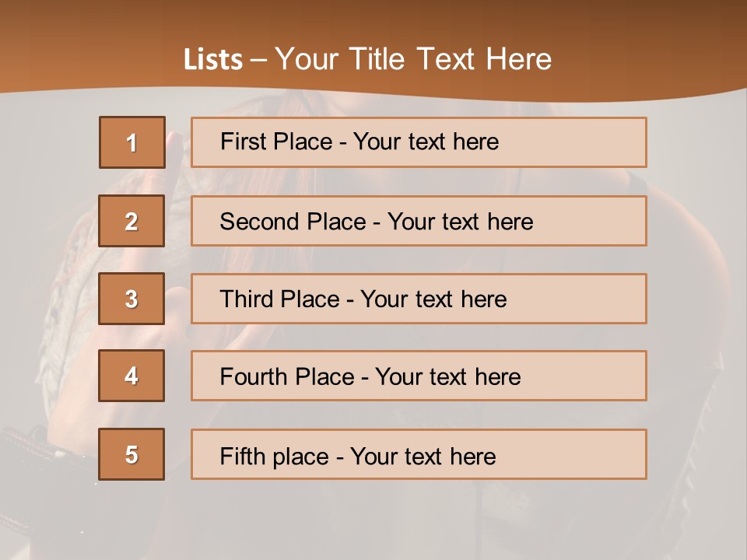Click the empty right end of Fifth place box

[591, 455]
